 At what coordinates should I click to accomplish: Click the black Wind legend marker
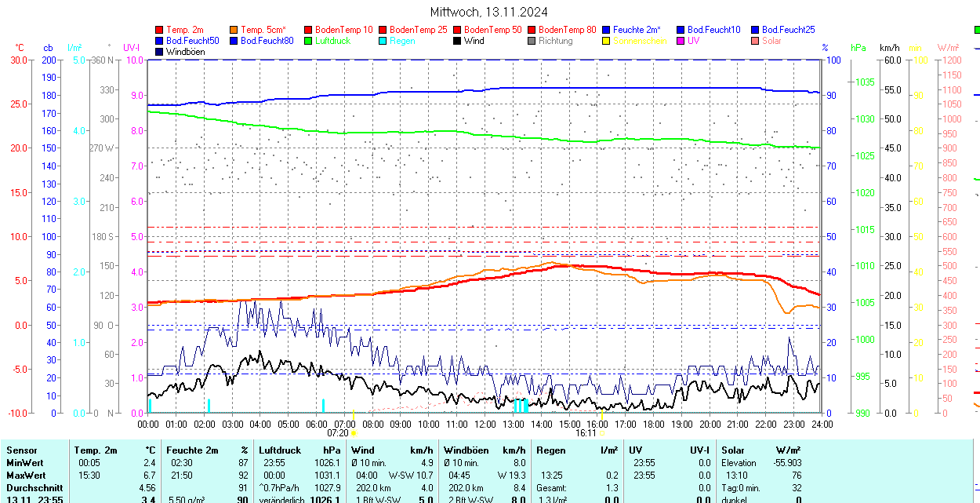pos(457,41)
